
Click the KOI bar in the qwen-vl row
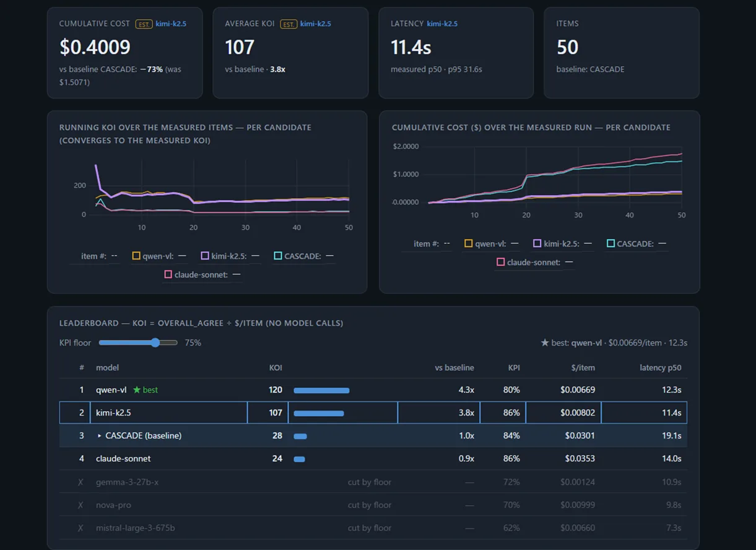click(321, 390)
